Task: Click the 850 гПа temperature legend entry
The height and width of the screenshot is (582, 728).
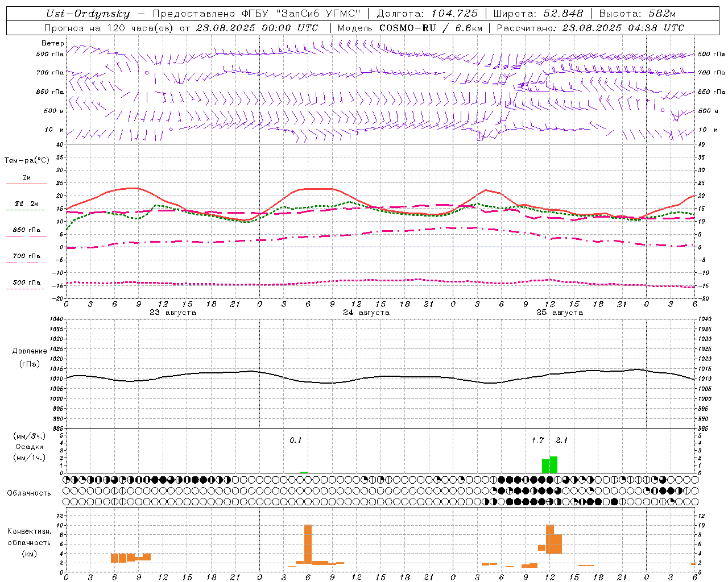Action: pos(26,230)
